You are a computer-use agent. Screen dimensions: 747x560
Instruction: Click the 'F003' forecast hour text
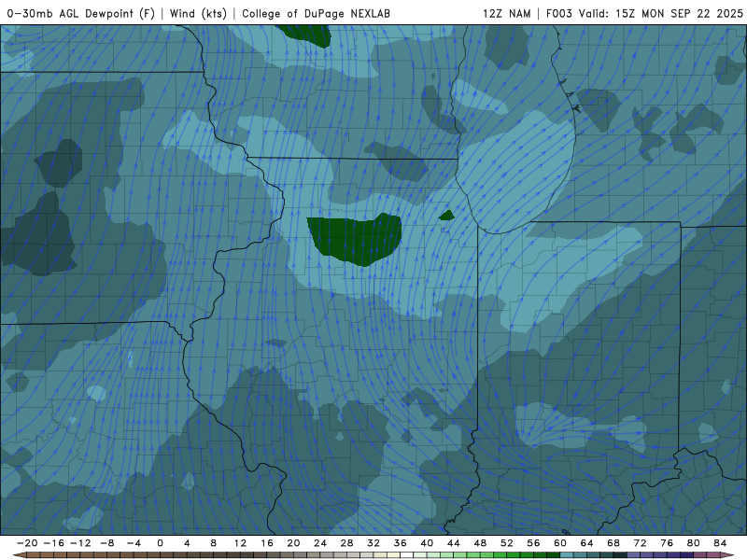tap(558, 13)
